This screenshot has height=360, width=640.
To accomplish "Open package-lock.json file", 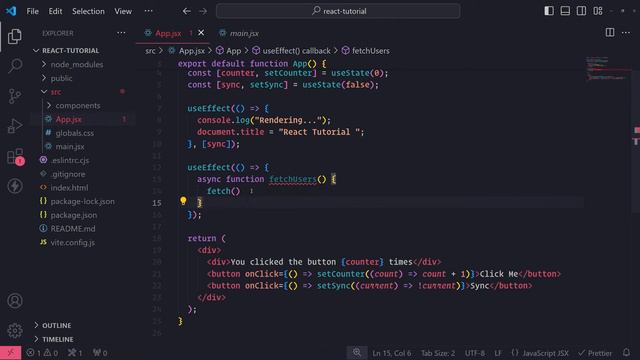I will tap(82, 201).
